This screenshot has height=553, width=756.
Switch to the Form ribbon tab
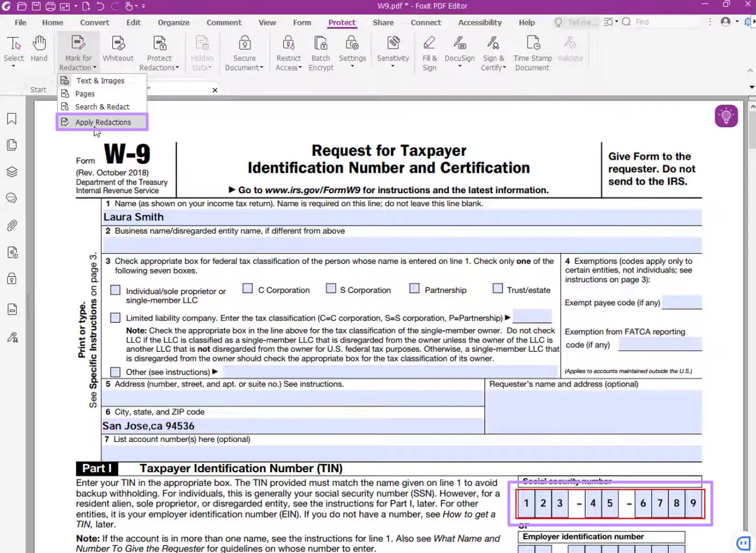(302, 22)
